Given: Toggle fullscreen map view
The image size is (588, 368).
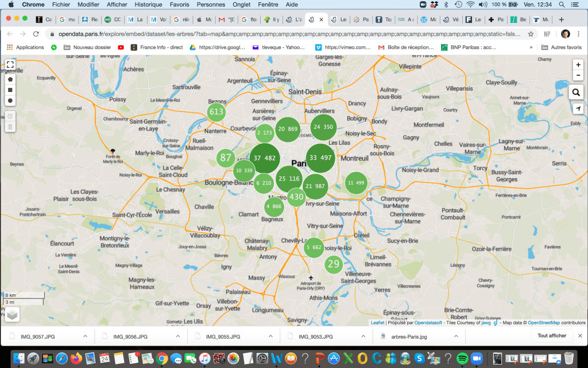Looking at the screenshot, I should (x=10, y=64).
